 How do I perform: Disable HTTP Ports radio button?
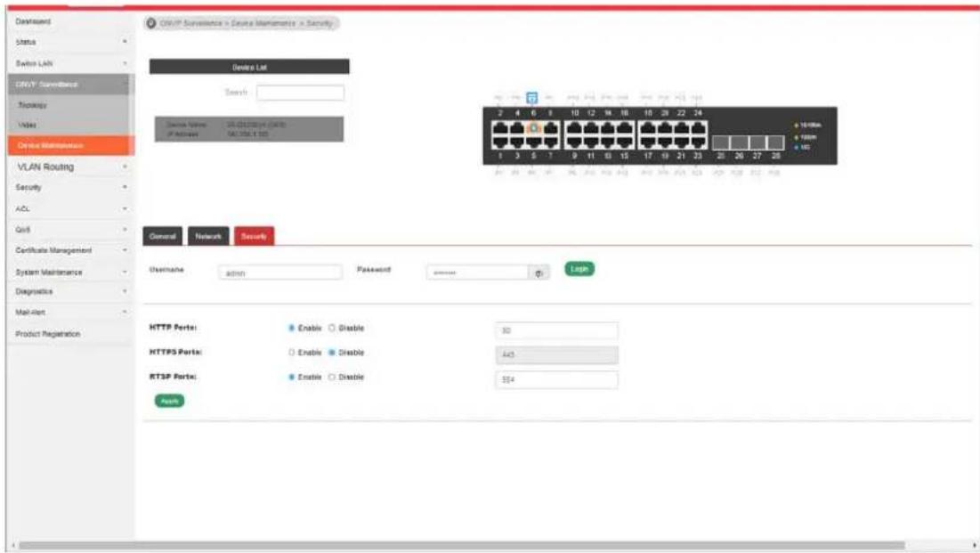tap(332, 328)
